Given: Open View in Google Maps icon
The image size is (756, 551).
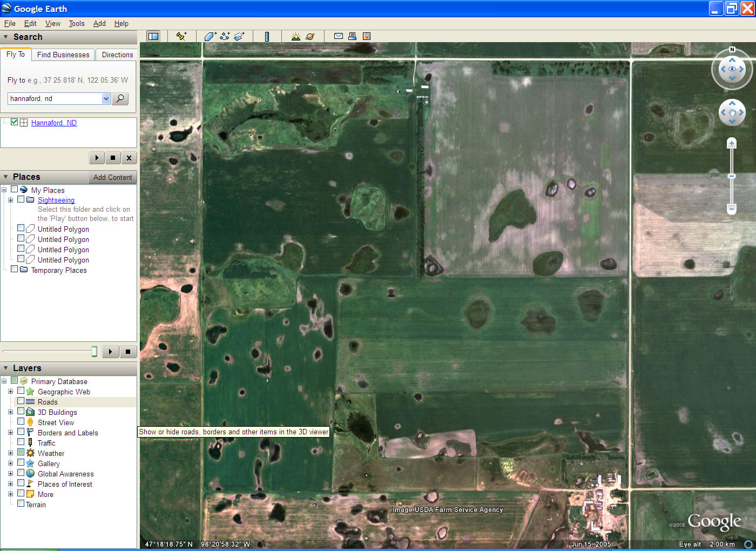Looking at the screenshot, I should [x=367, y=36].
